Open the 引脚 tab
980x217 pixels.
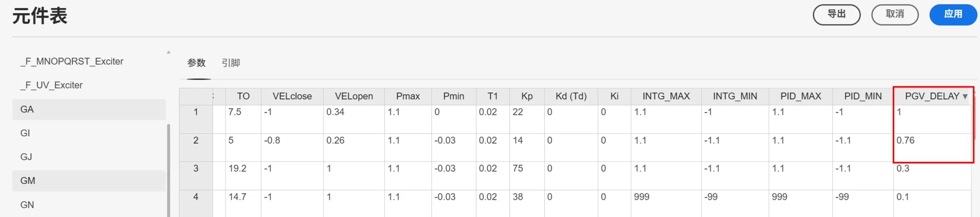[231, 63]
